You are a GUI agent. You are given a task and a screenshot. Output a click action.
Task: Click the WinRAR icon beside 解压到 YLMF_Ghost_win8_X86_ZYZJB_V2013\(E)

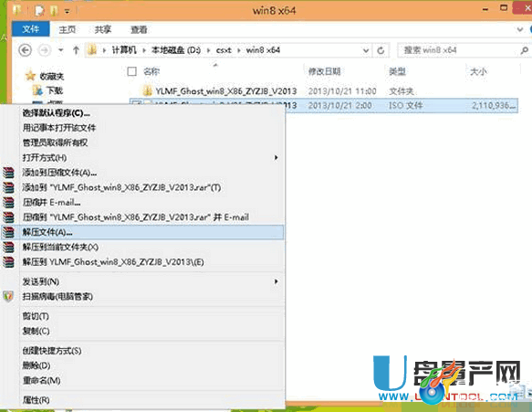coord(8,262)
